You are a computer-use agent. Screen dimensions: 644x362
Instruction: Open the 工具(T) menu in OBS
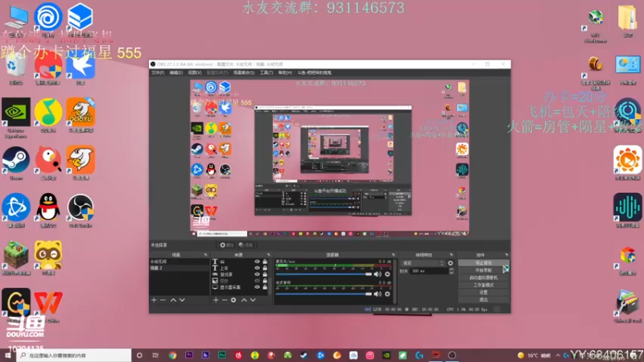[266, 72]
